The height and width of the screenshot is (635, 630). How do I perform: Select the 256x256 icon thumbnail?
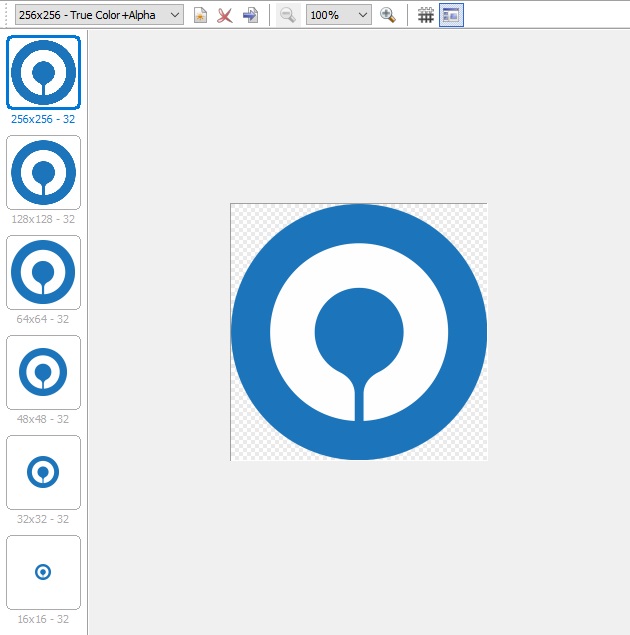point(43,73)
